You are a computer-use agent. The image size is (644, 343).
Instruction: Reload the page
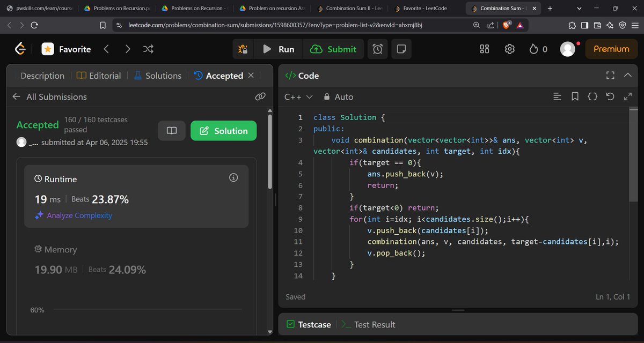pos(34,25)
